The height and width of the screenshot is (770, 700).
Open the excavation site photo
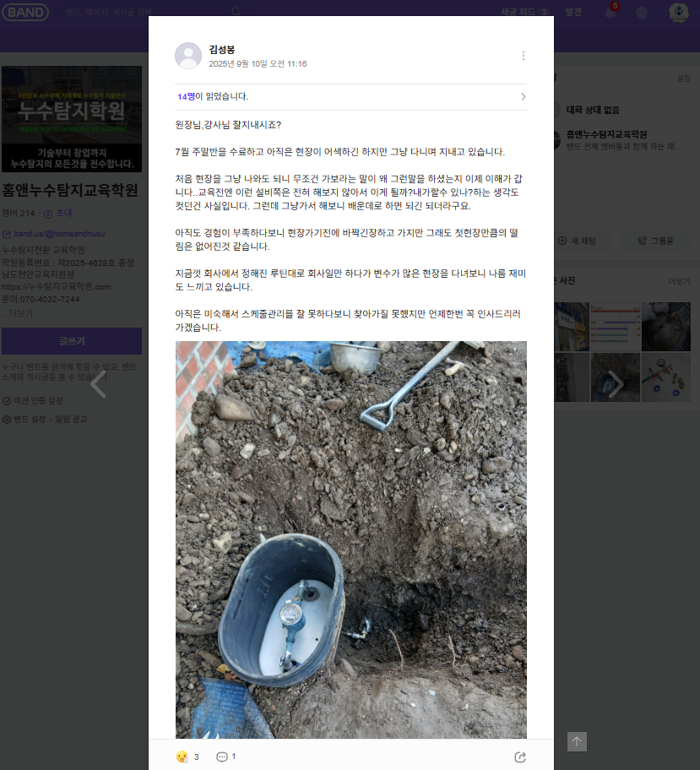point(350,540)
